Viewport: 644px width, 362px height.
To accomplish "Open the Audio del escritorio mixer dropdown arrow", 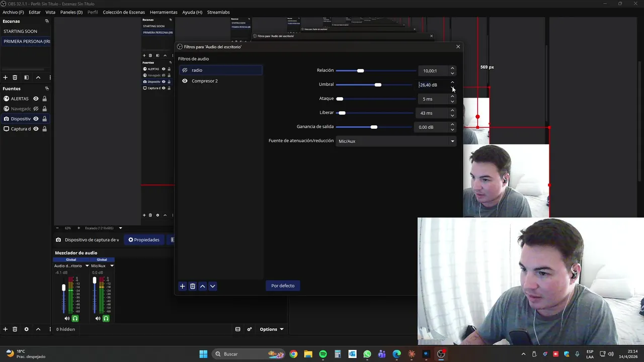I will click(87, 265).
